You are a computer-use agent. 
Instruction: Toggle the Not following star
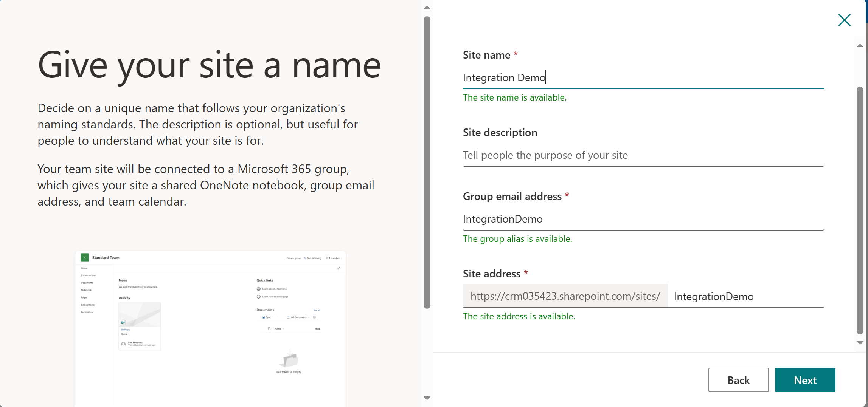pos(305,258)
